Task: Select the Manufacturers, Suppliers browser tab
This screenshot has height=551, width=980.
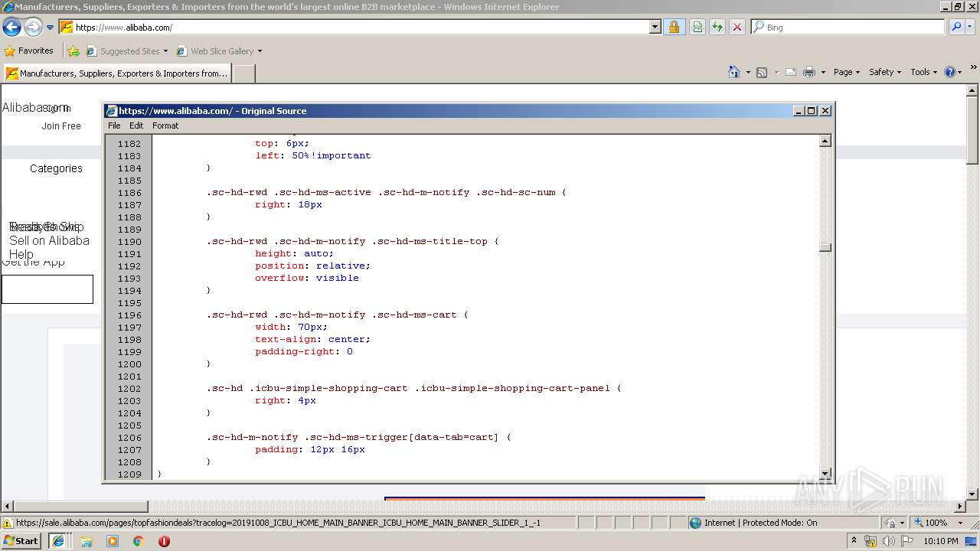Action: pos(117,73)
